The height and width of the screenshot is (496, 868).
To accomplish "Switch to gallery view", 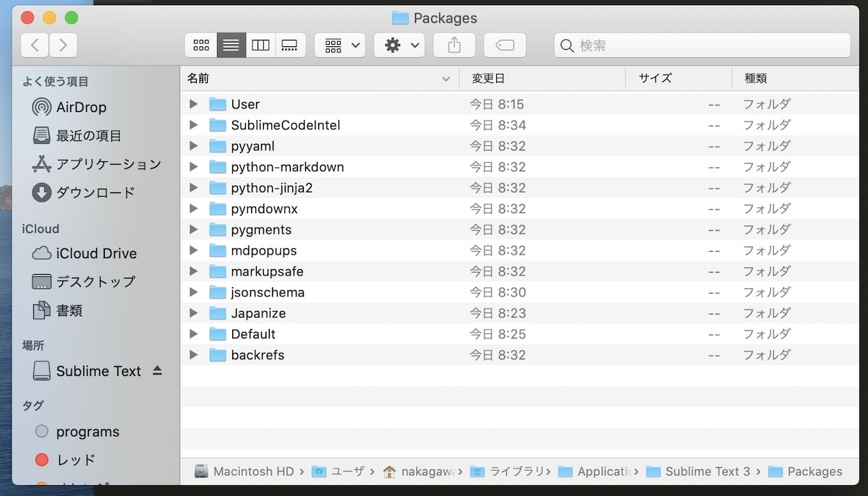I will pos(289,46).
